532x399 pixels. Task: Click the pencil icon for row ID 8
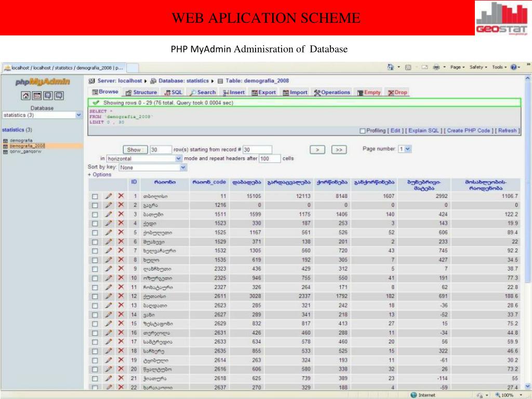coord(108,260)
